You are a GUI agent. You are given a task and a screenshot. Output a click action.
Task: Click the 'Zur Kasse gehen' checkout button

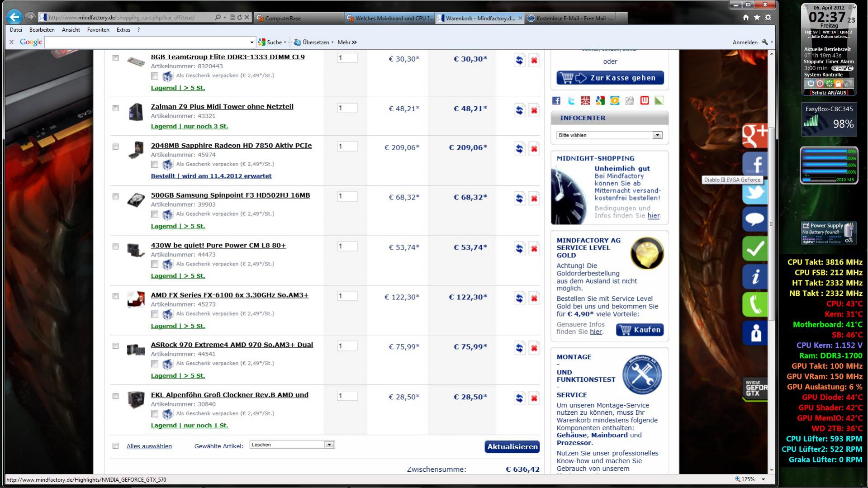pyautogui.click(x=610, y=78)
